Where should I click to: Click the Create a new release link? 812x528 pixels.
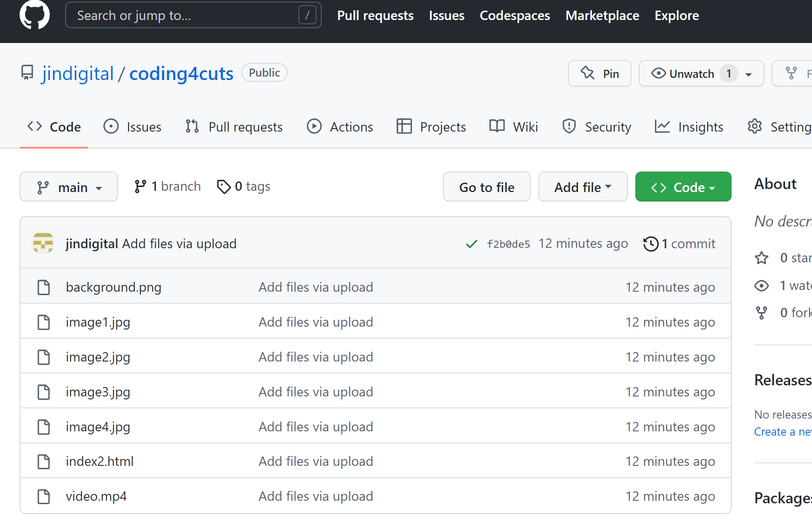click(x=783, y=432)
